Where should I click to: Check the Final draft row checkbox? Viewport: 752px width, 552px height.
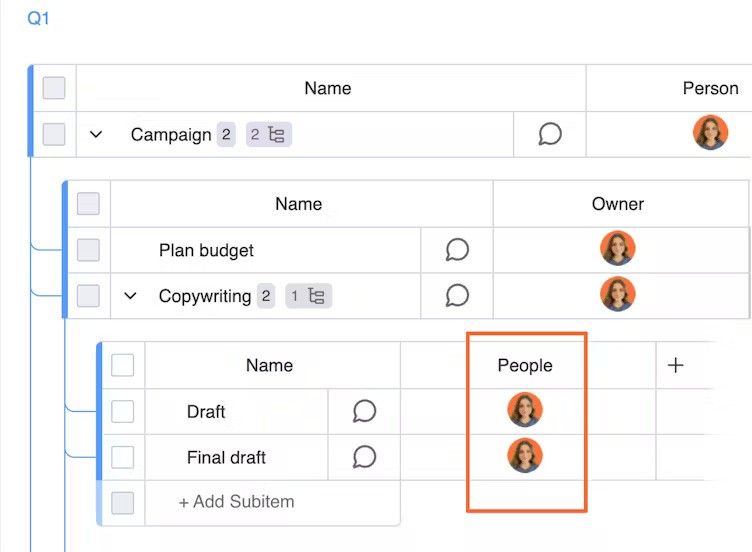pos(122,457)
